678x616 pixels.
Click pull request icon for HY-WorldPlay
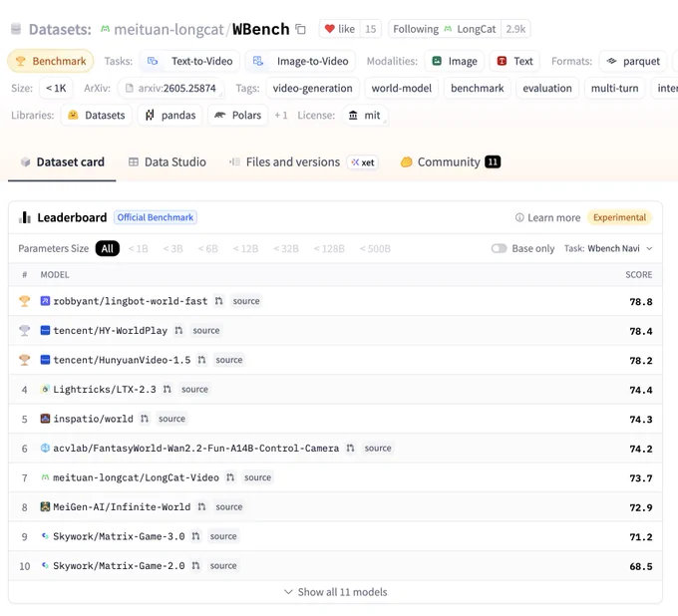click(178, 330)
